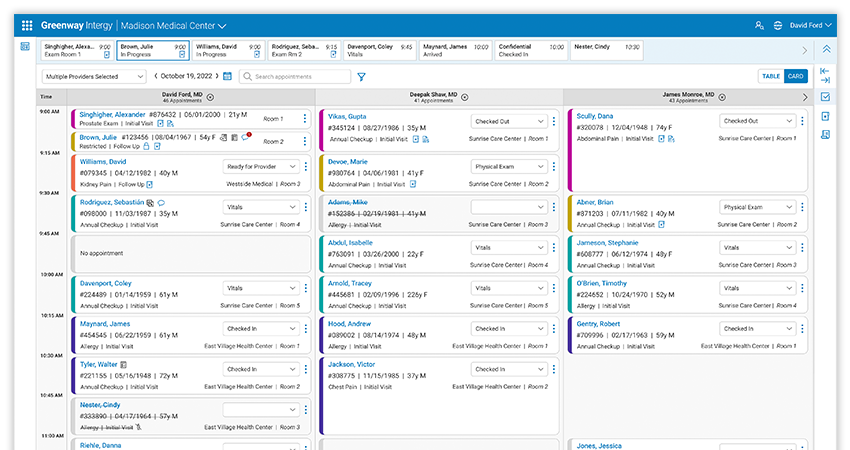This screenshot has width=850, height=450.
Task: Open three-dot menu for Singhigher, Alexander
Action: point(305,119)
